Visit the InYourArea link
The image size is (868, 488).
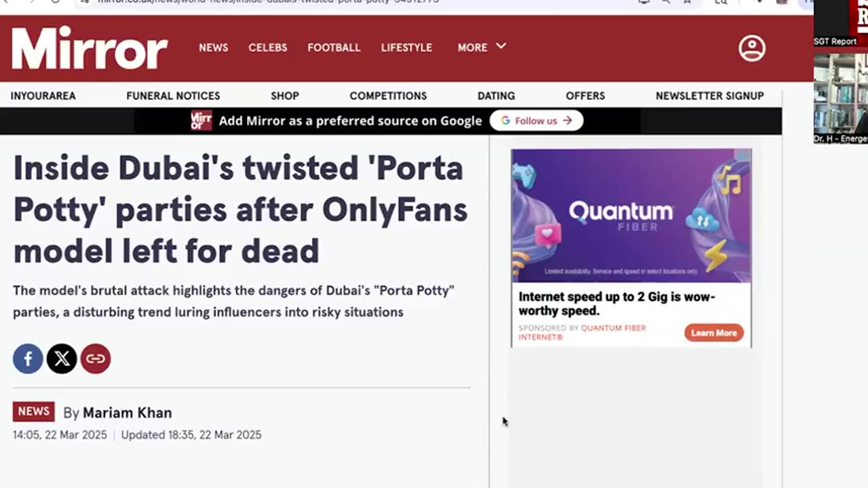pos(43,96)
